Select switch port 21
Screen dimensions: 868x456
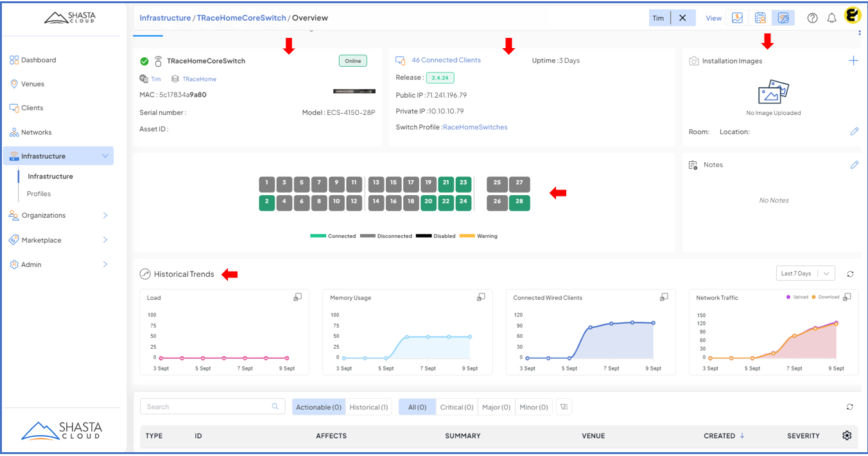click(446, 184)
